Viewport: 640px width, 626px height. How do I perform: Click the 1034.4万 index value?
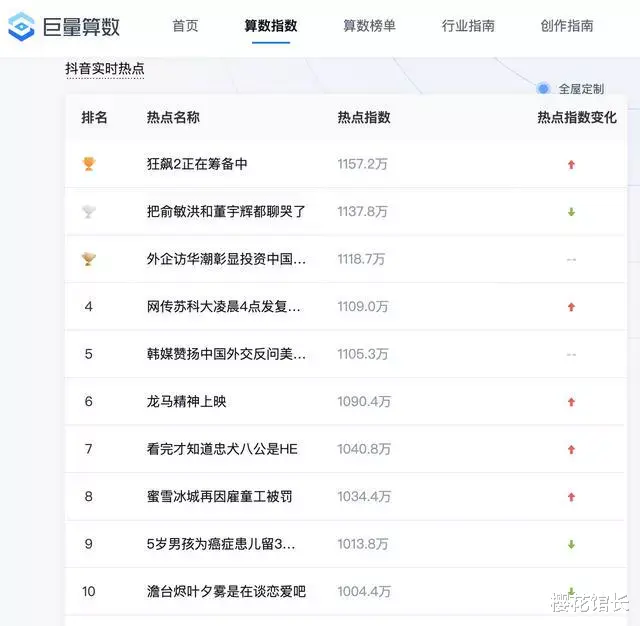click(364, 496)
